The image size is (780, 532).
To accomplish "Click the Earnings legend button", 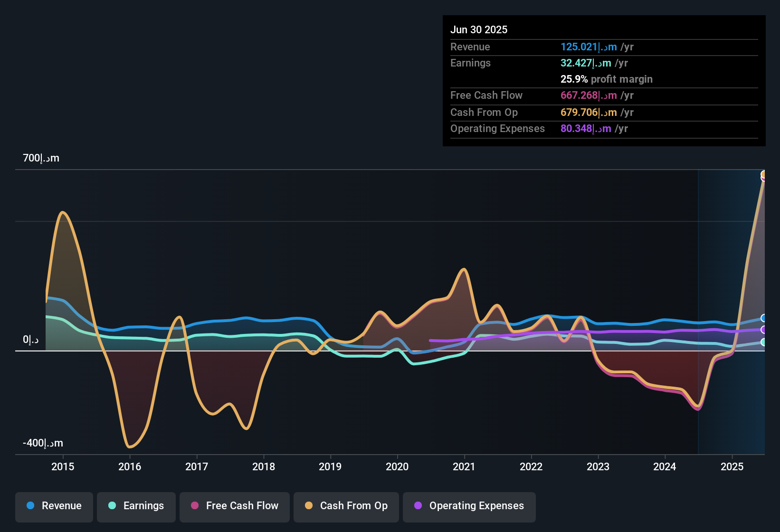I will 136,506.
